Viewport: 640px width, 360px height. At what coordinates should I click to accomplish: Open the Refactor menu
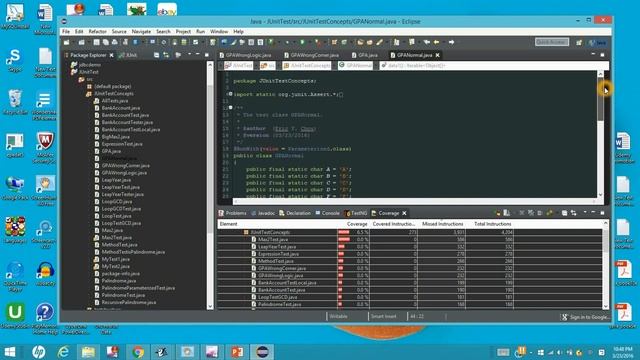[x=97, y=31]
